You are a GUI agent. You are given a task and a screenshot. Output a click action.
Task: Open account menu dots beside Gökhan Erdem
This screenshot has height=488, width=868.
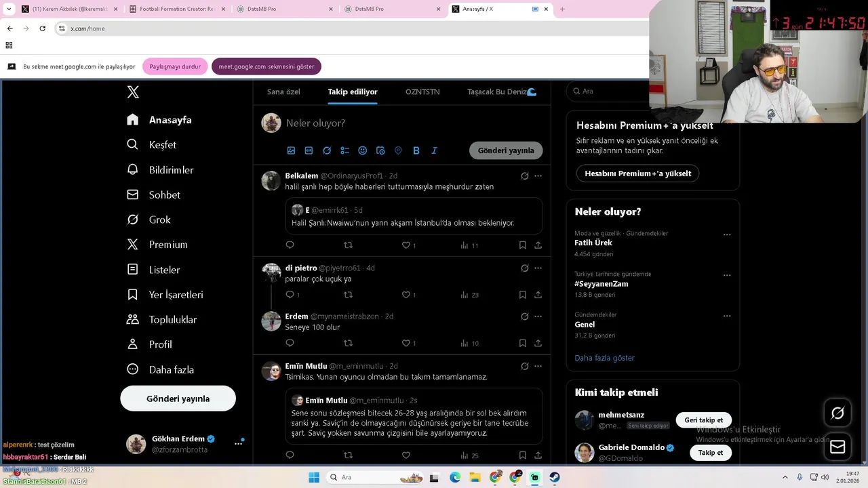pyautogui.click(x=238, y=443)
